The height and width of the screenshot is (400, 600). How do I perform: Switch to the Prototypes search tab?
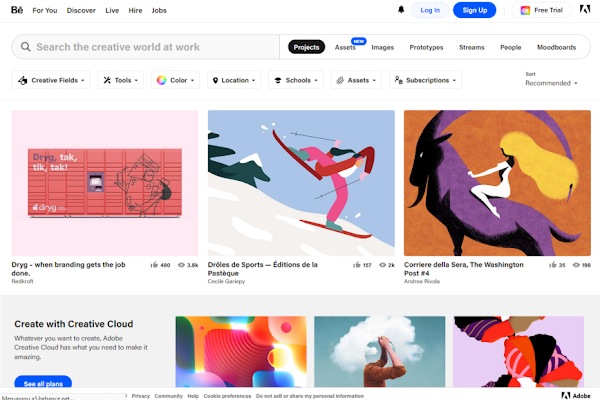[426, 47]
